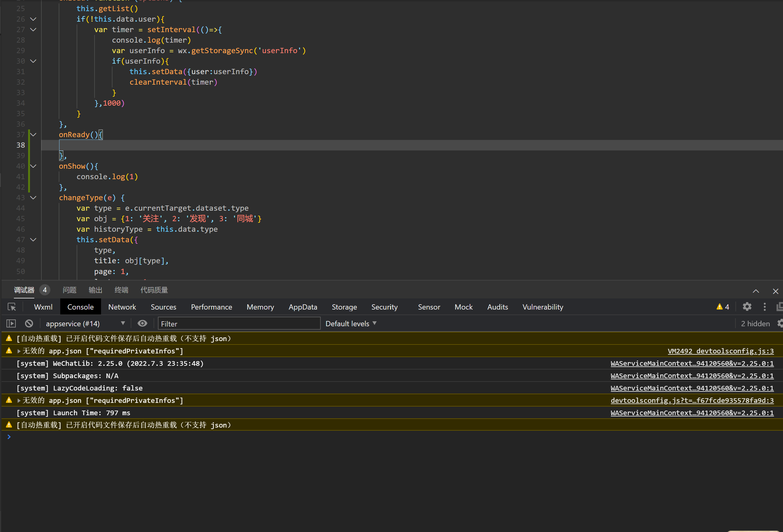
Task: Select the 终端 panel tab
Action: (121, 290)
